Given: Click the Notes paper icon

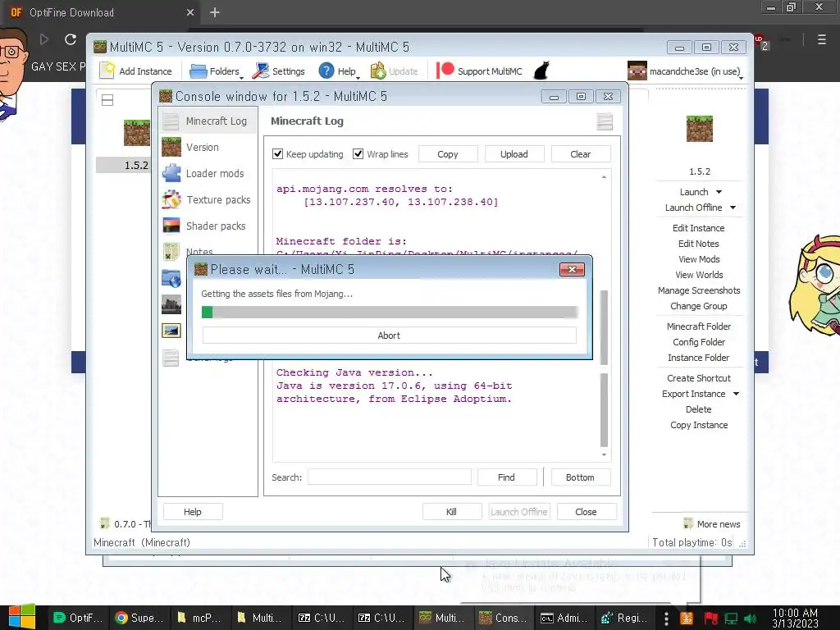Looking at the screenshot, I should click(x=171, y=251).
